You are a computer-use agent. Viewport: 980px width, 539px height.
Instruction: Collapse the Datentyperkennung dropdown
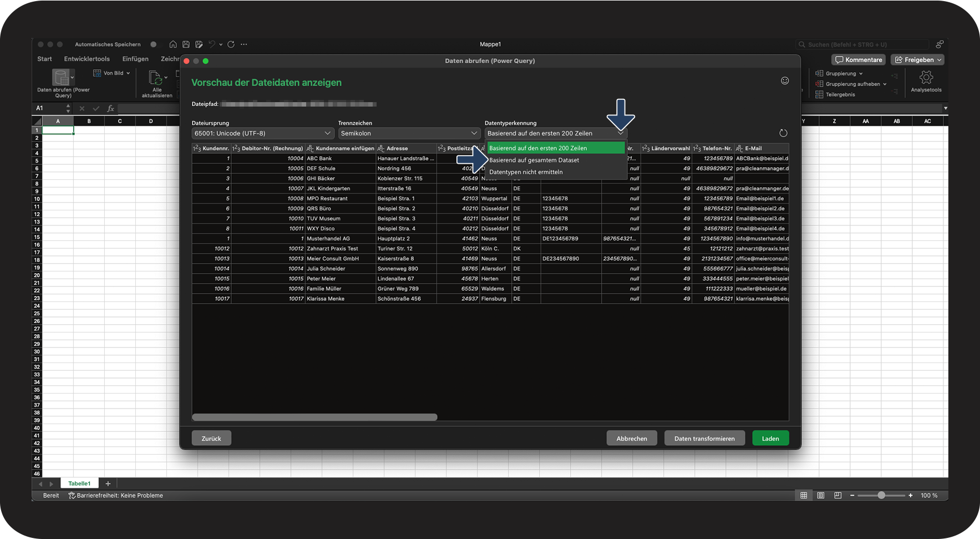point(621,133)
